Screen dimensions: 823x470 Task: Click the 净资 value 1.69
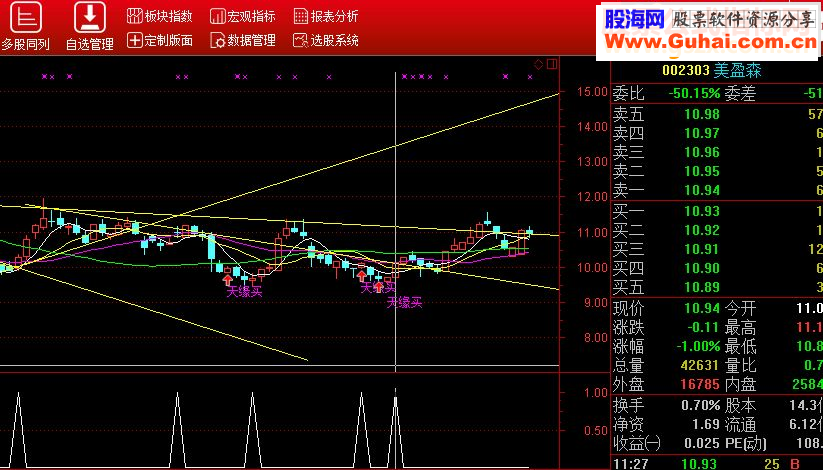click(x=705, y=424)
